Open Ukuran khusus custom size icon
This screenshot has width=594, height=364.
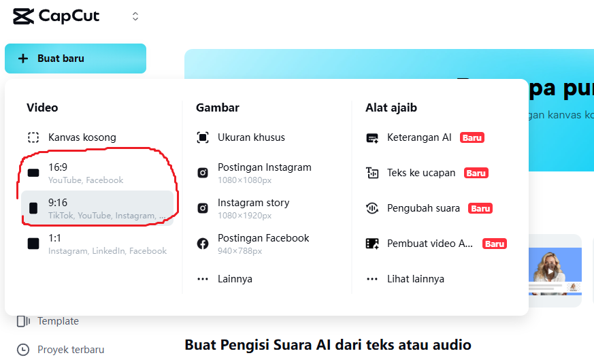(x=203, y=137)
